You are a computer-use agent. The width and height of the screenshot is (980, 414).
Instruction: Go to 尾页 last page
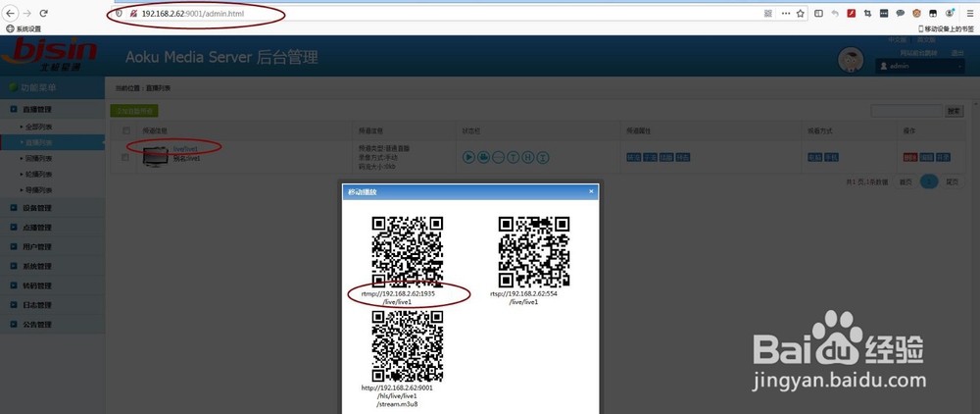(952, 182)
